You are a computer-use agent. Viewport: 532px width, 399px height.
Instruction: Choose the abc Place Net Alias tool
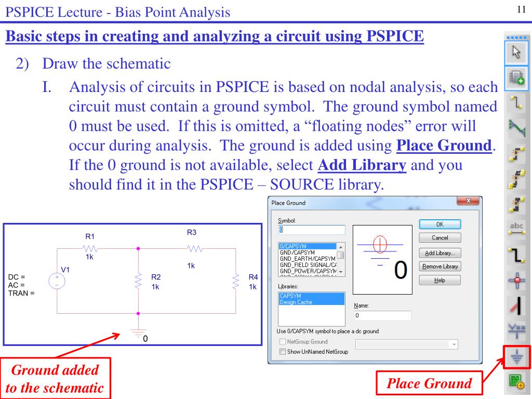coord(516,229)
